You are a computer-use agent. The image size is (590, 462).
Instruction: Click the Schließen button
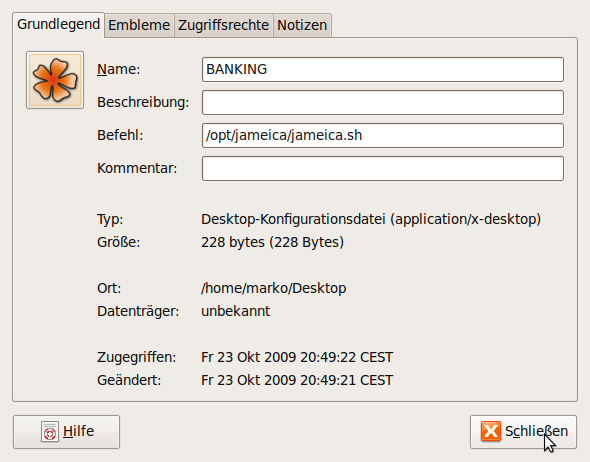coord(523,432)
